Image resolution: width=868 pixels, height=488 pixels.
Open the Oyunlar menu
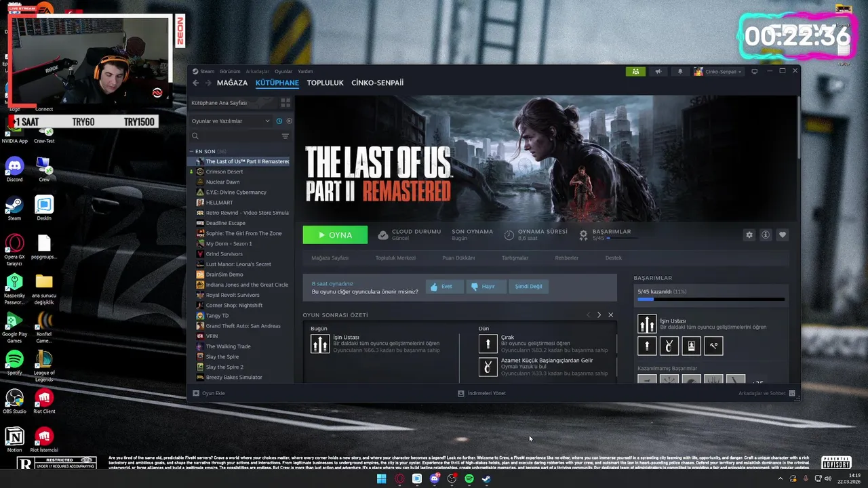click(x=283, y=71)
